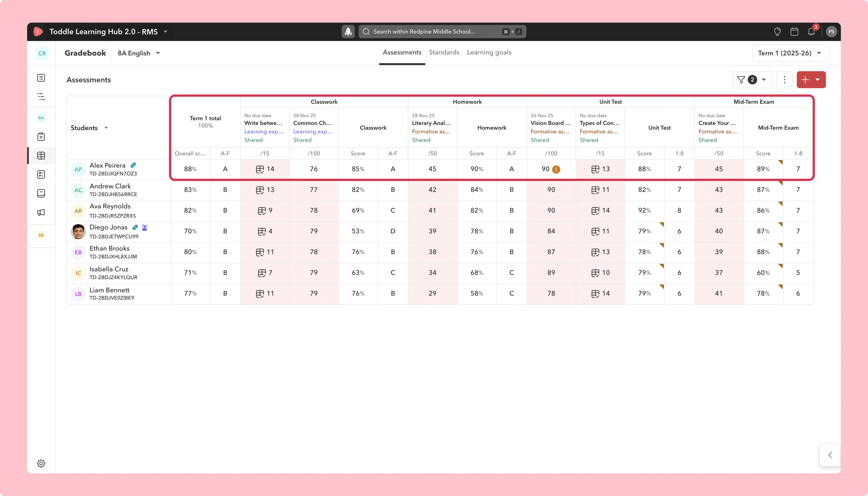868x496 pixels.
Task: Open the journal page icon in sidebar
Action: [41, 194]
